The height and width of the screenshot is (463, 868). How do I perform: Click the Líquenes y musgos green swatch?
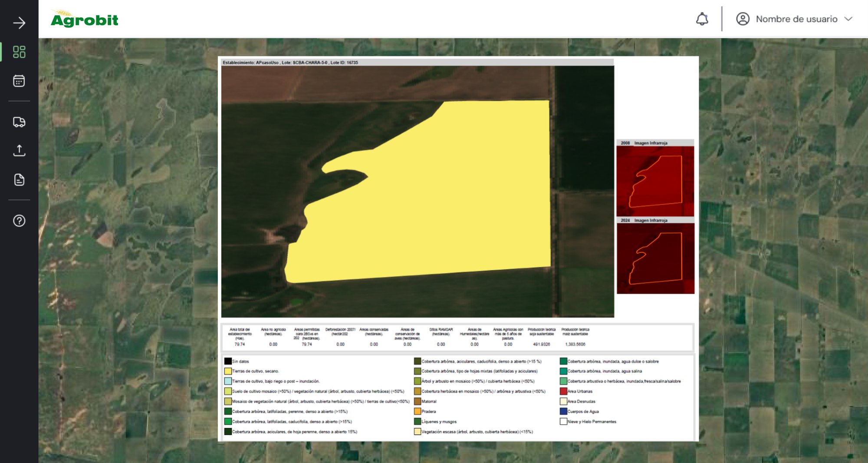[x=418, y=422]
